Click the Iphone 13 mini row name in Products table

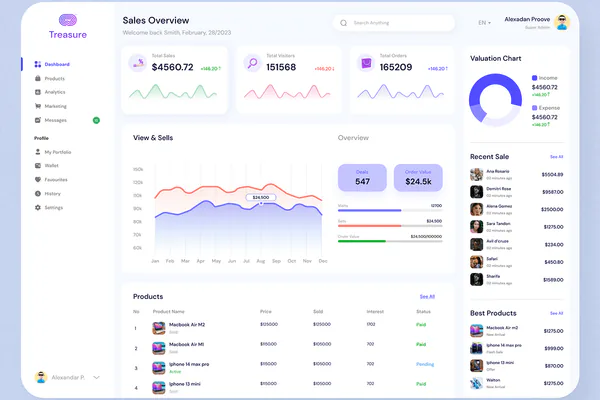click(185, 384)
